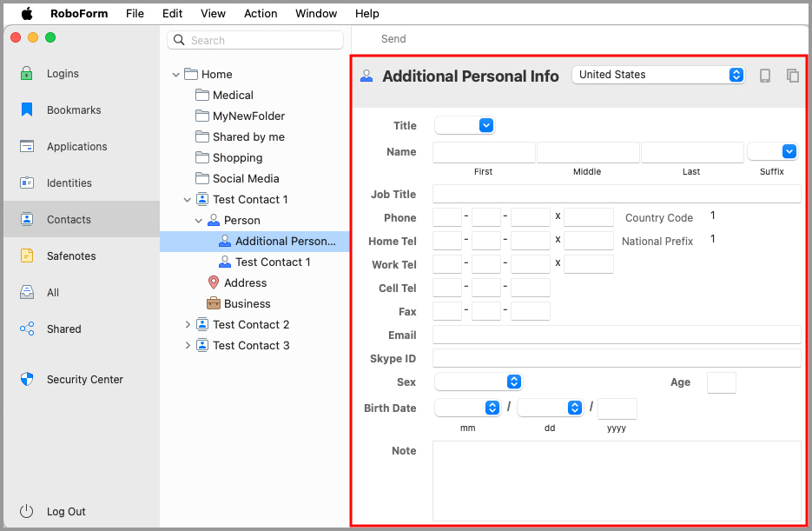Click the person icon beside Additional Personal Info
Image resolution: width=812 pixels, height=531 pixels.
click(x=366, y=76)
